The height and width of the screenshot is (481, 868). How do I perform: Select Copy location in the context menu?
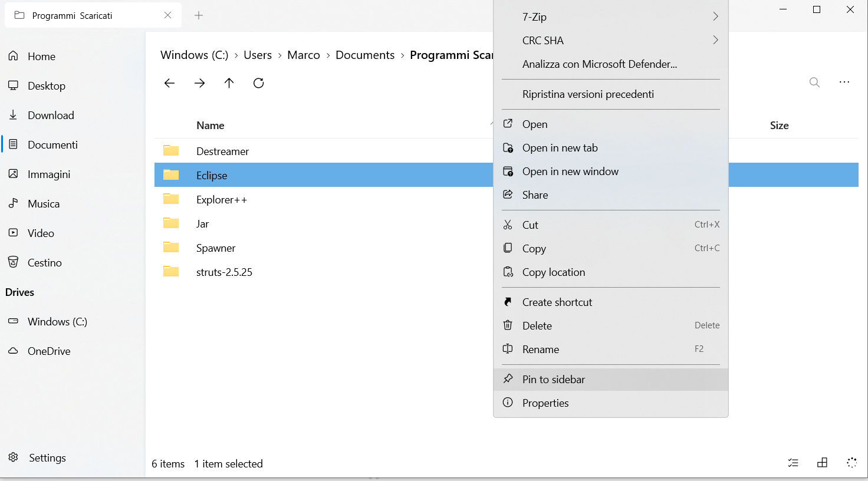click(553, 272)
